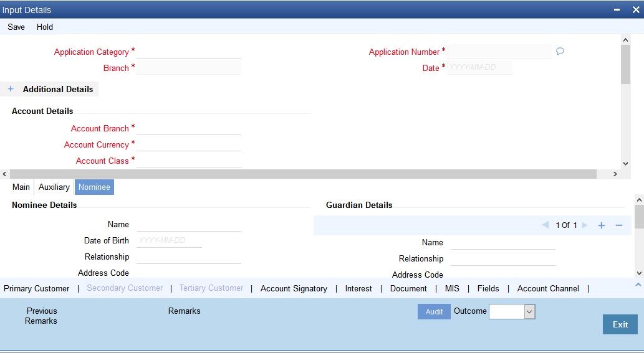Click the '1 Of 1' guardian record counter
Image resolution: width=644 pixels, height=353 pixels.
566,225
